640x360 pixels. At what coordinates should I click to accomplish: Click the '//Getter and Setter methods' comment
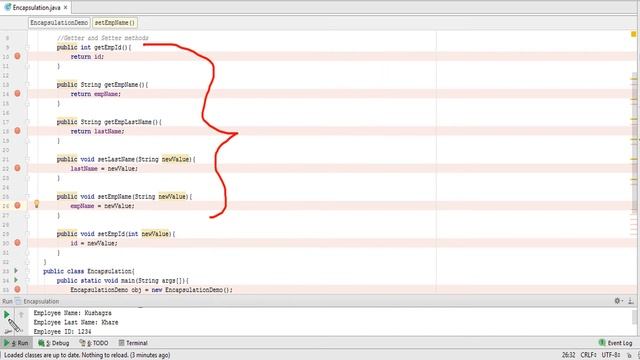tap(102, 38)
